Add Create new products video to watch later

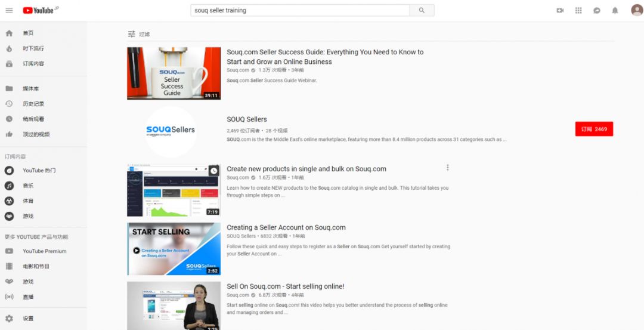click(x=213, y=171)
